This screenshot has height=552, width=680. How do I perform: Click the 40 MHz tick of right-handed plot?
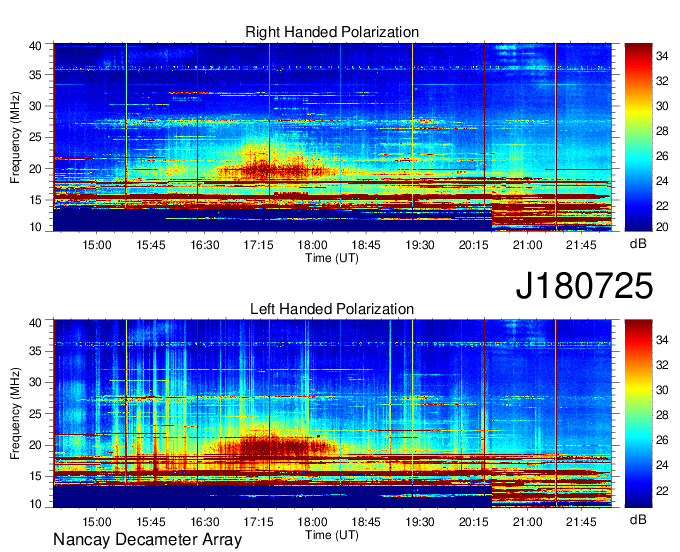click(36, 46)
